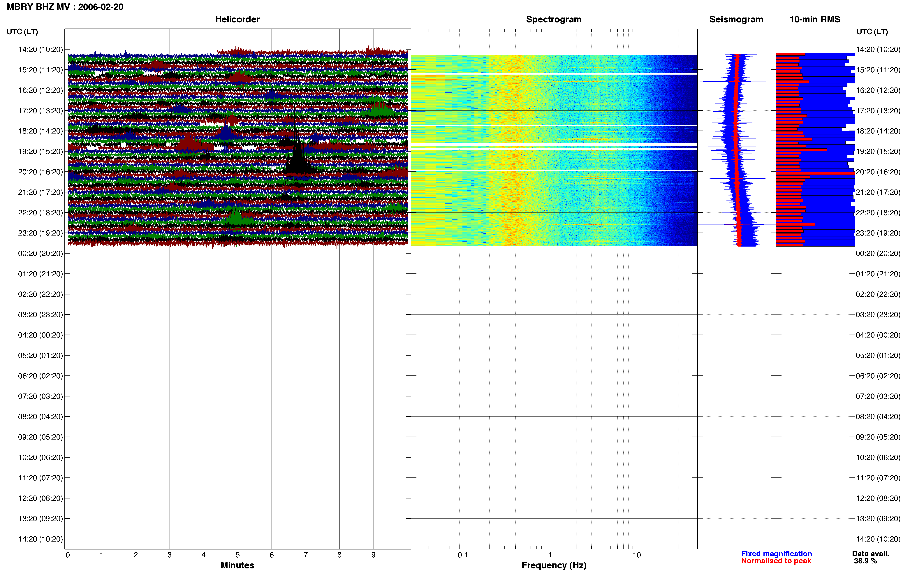924x578 pixels.
Task: Select the 0 tick on the Minutes axis
Action: (x=68, y=555)
